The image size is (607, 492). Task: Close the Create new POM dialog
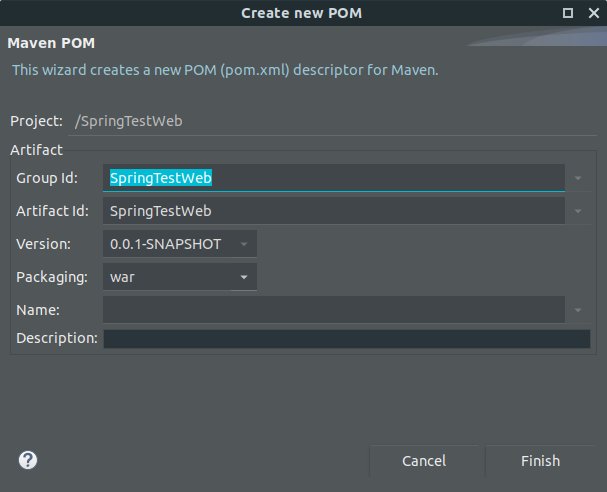click(x=591, y=13)
